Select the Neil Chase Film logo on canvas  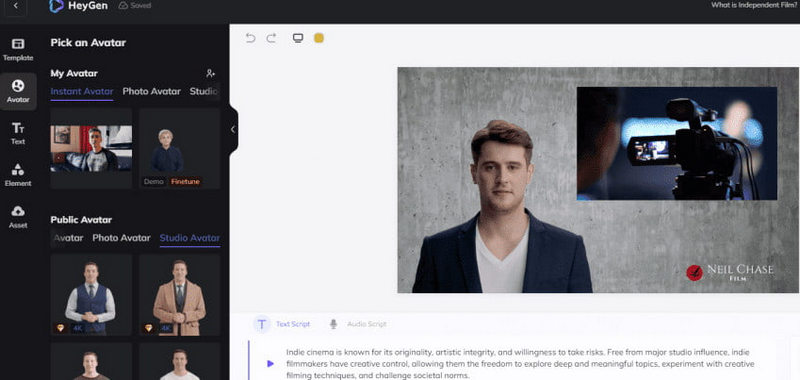[x=730, y=273]
